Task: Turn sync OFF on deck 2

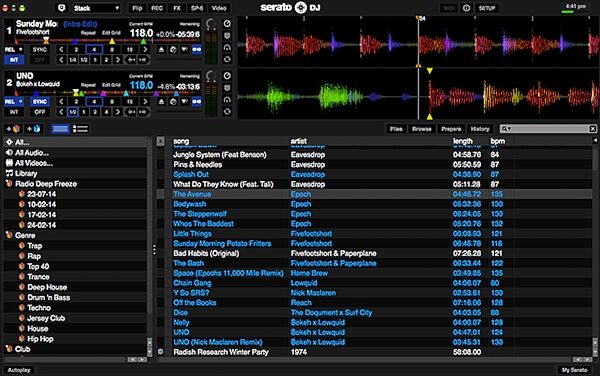Action: coord(40,112)
